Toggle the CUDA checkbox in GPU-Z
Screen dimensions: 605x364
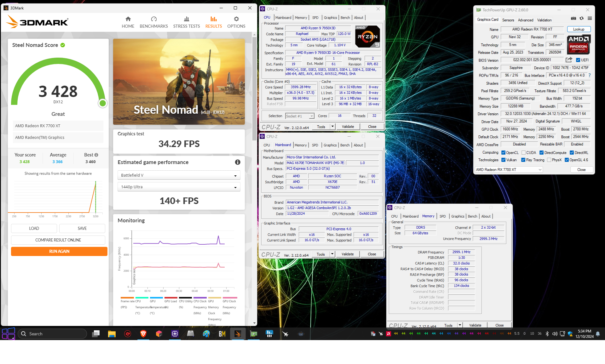coord(523,153)
